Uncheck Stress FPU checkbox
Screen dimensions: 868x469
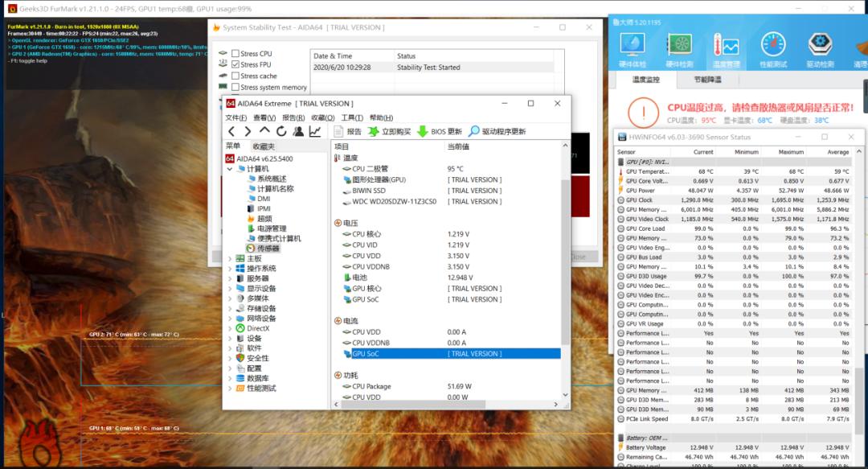point(235,64)
